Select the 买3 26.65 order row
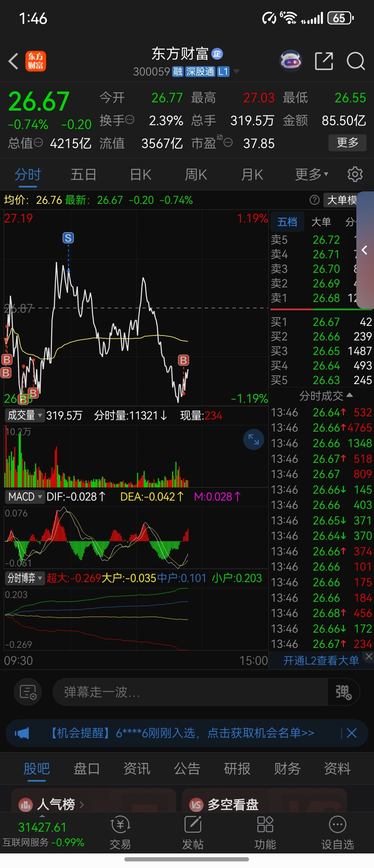Image resolution: width=374 pixels, height=868 pixels. (321, 351)
